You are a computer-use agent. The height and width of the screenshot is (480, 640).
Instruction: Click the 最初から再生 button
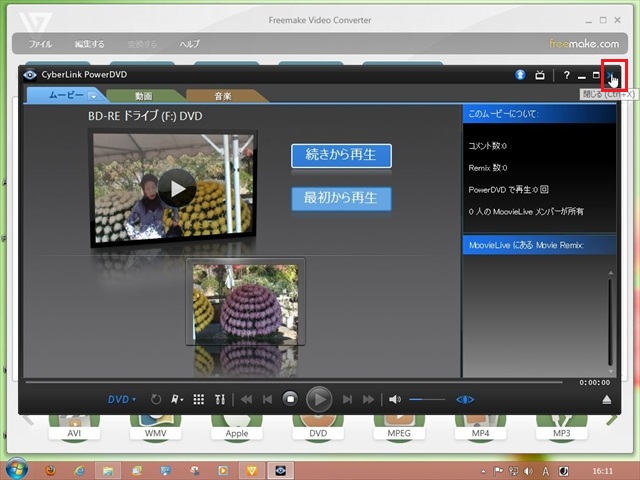[341, 198]
